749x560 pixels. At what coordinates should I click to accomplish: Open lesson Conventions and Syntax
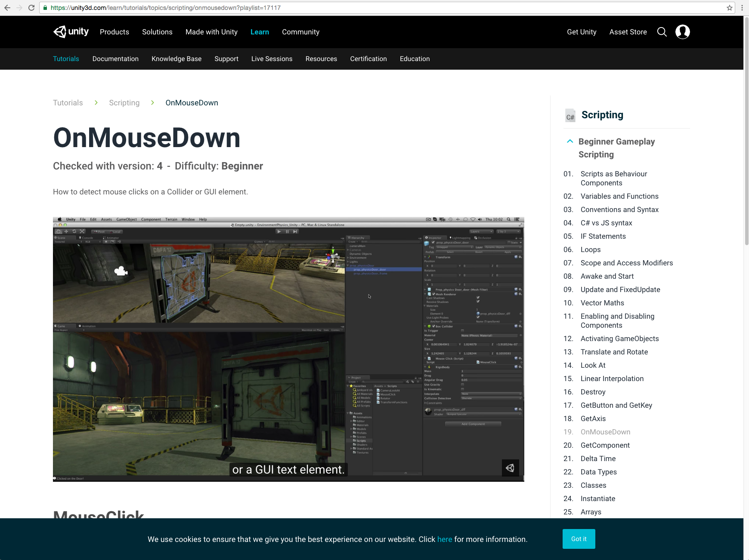(619, 209)
